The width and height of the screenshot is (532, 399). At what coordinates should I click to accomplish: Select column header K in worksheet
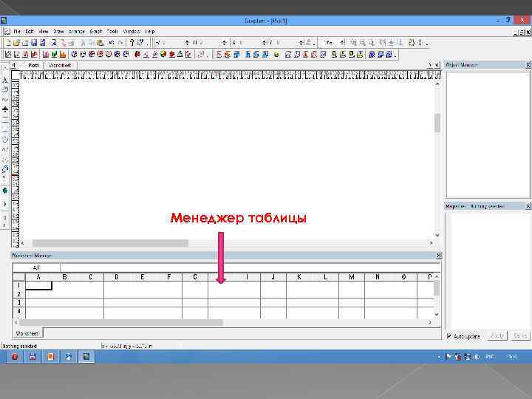tap(299, 277)
